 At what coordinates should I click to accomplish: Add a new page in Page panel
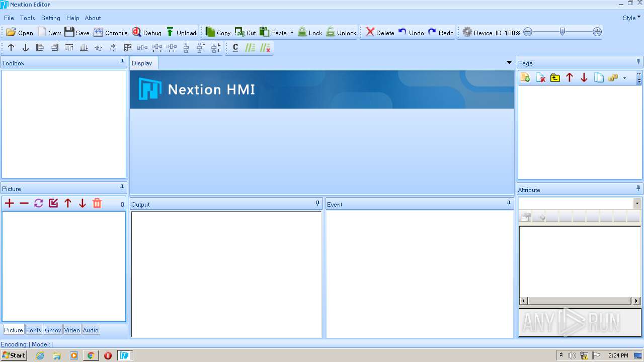tap(525, 78)
